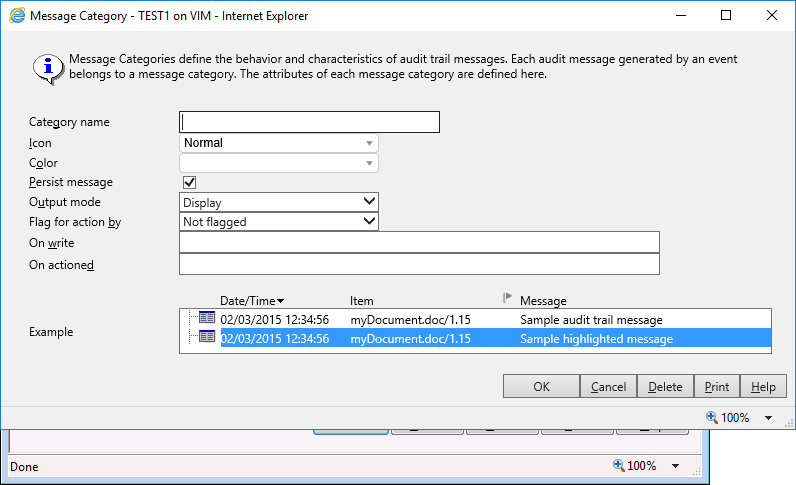Image resolution: width=796 pixels, height=485 pixels.
Task: Open the Color dropdown
Action: click(278, 163)
